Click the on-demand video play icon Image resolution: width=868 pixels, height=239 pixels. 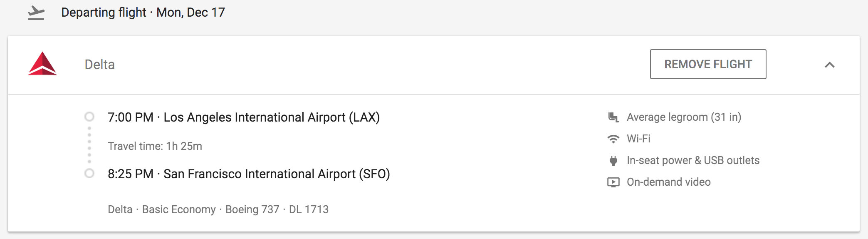coord(613,182)
